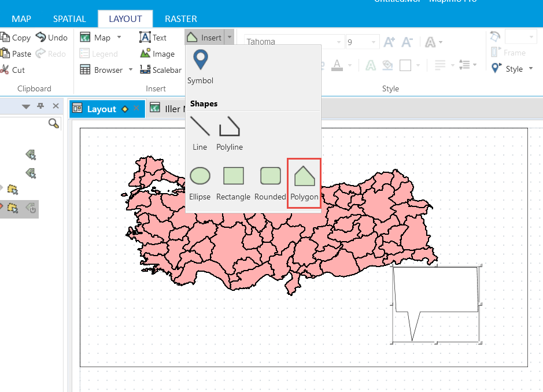Viewport: 543px width, 392px height.
Task: Click the Copy button in Clipboard
Action: (16, 38)
